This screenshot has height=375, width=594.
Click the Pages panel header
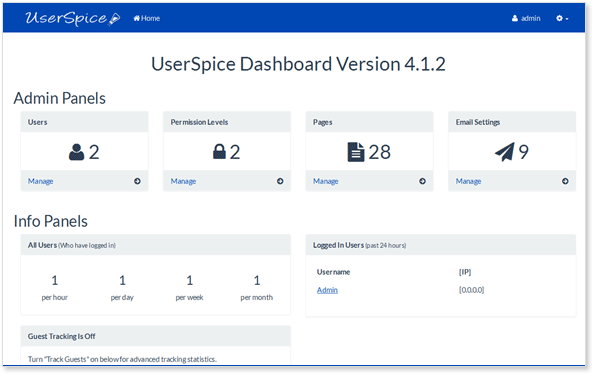coord(369,122)
